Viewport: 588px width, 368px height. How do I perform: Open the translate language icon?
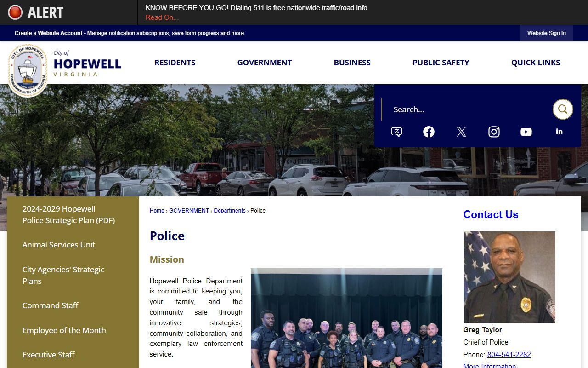(396, 132)
